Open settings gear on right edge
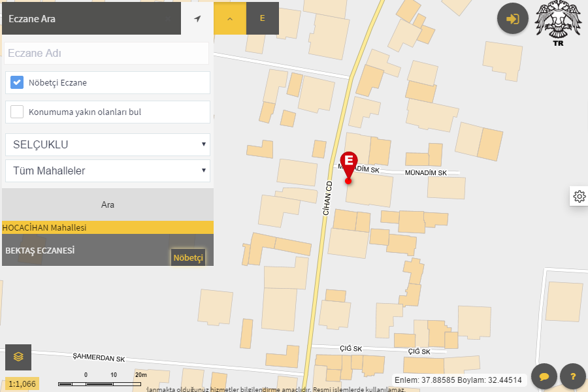The width and height of the screenshot is (588, 392). (579, 196)
